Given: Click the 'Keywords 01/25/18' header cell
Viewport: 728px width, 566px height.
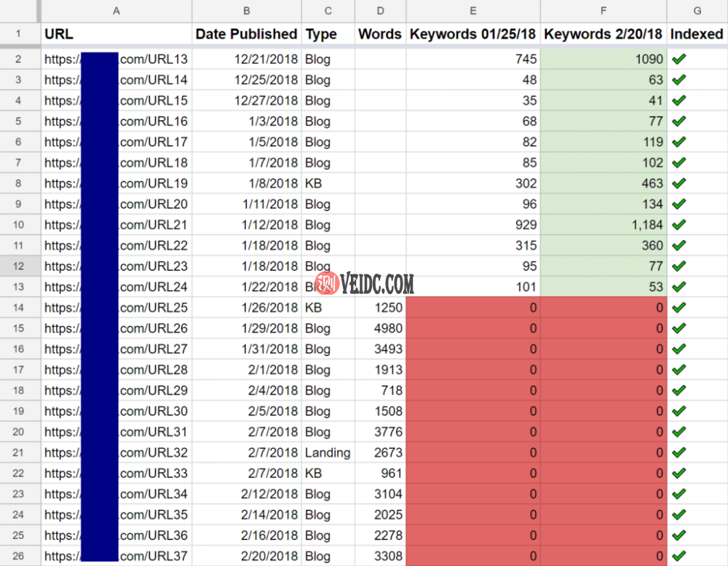Looking at the screenshot, I should click(x=473, y=34).
